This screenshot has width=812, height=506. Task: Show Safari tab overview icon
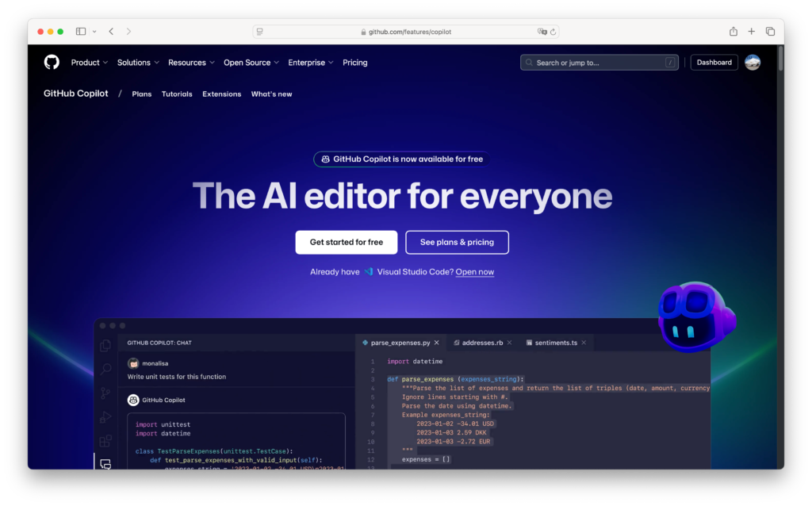[770, 32]
